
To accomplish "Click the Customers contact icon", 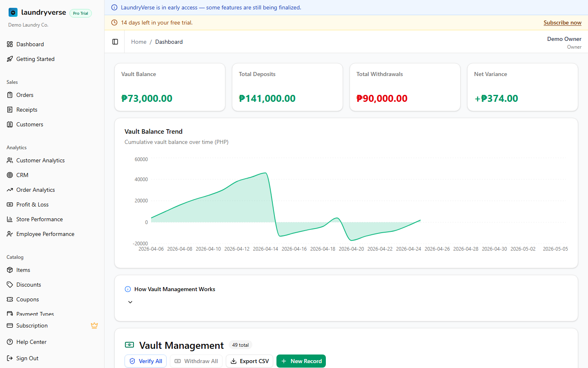I will pyautogui.click(x=10, y=124).
